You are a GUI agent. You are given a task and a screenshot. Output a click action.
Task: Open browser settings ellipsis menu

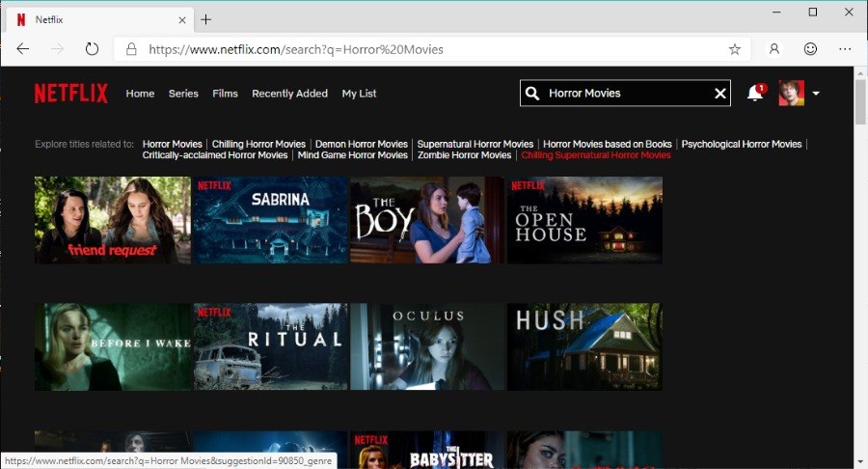coord(845,49)
